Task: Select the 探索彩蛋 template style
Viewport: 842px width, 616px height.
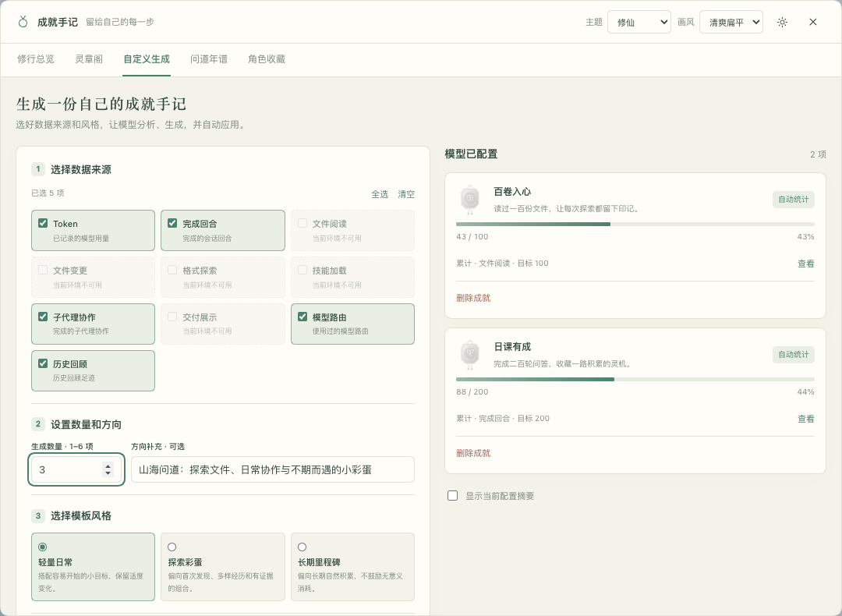Action: pos(223,567)
